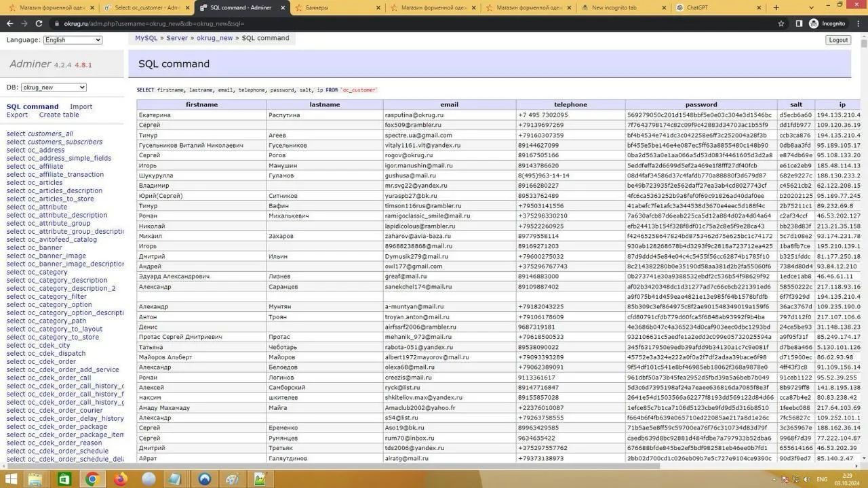Open the Import link in sidebar
This screenshot has height=488, width=868.
[x=81, y=106]
